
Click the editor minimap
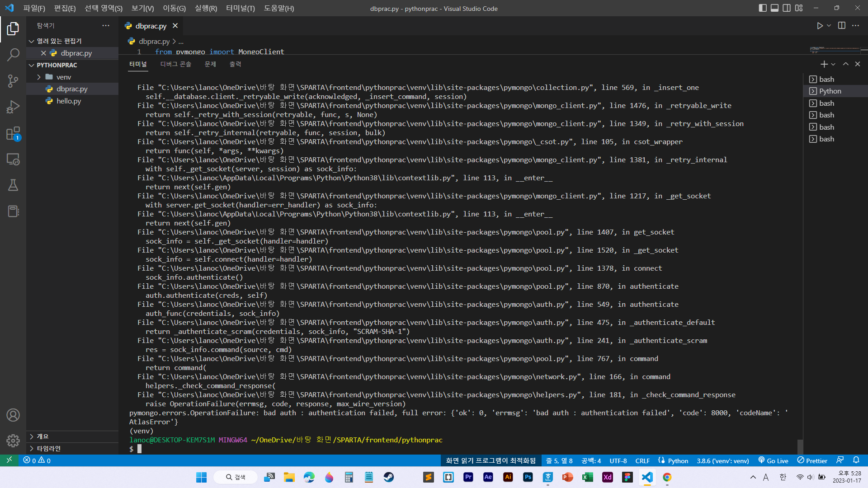coord(835,49)
